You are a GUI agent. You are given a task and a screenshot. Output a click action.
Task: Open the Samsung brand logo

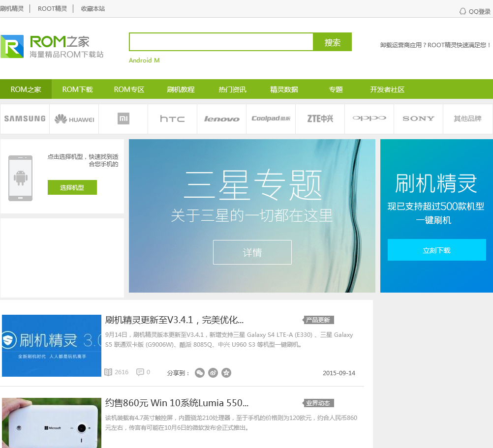point(25,119)
